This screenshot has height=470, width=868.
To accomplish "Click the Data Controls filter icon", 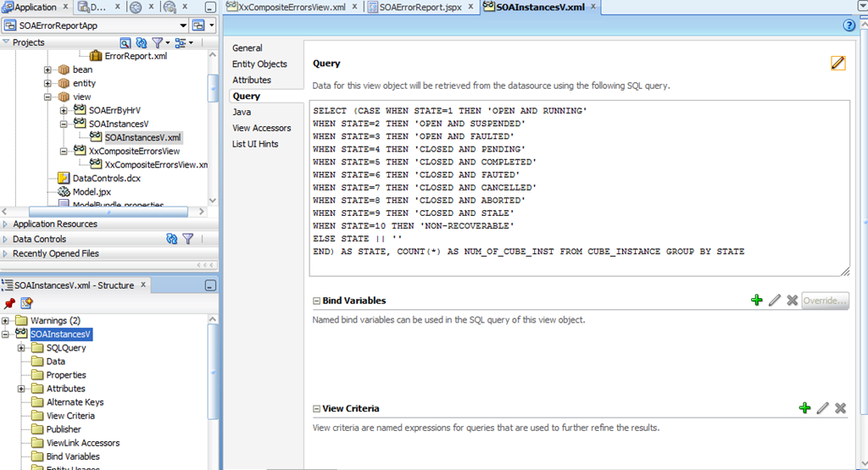I will (188, 239).
